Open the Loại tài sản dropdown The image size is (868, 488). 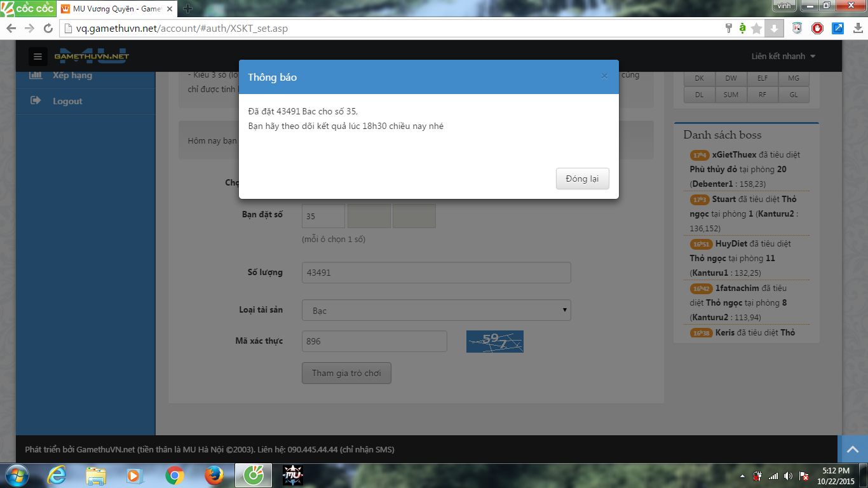click(436, 310)
